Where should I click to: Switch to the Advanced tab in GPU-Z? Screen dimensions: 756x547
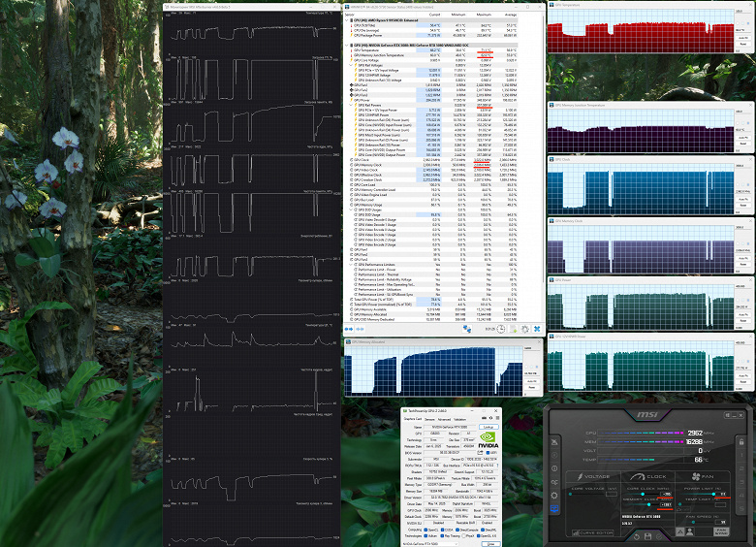click(x=444, y=420)
